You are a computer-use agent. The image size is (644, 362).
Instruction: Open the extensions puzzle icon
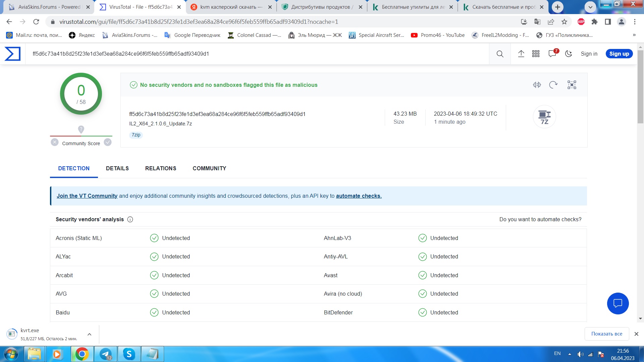pyautogui.click(x=594, y=22)
